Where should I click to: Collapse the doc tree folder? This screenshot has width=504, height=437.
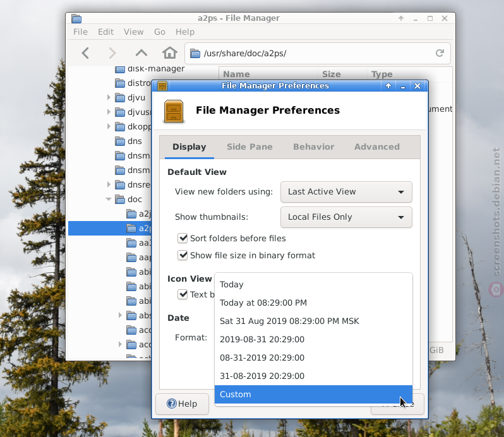click(109, 200)
